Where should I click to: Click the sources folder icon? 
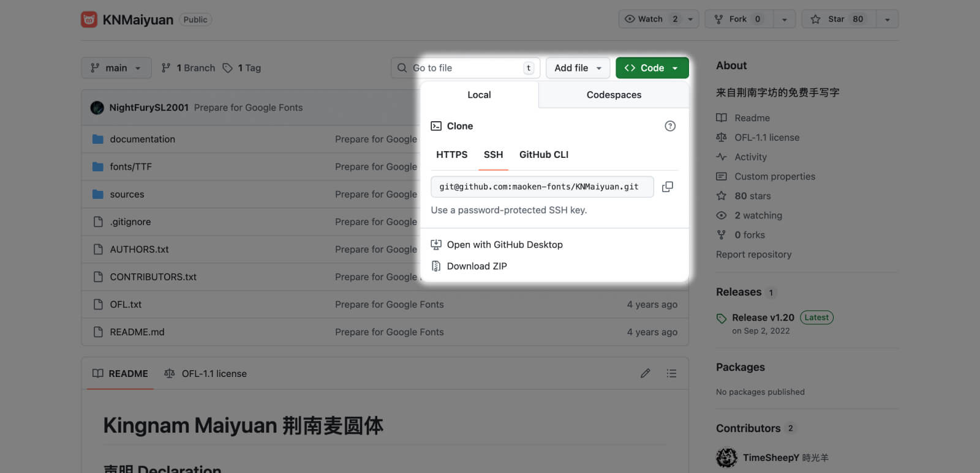pos(98,194)
